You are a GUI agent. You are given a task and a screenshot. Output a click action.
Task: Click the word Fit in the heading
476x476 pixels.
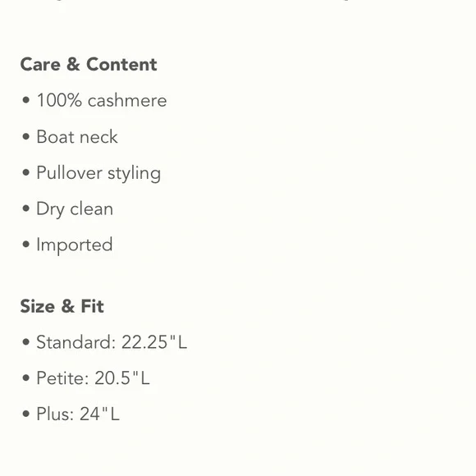[x=92, y=306]
